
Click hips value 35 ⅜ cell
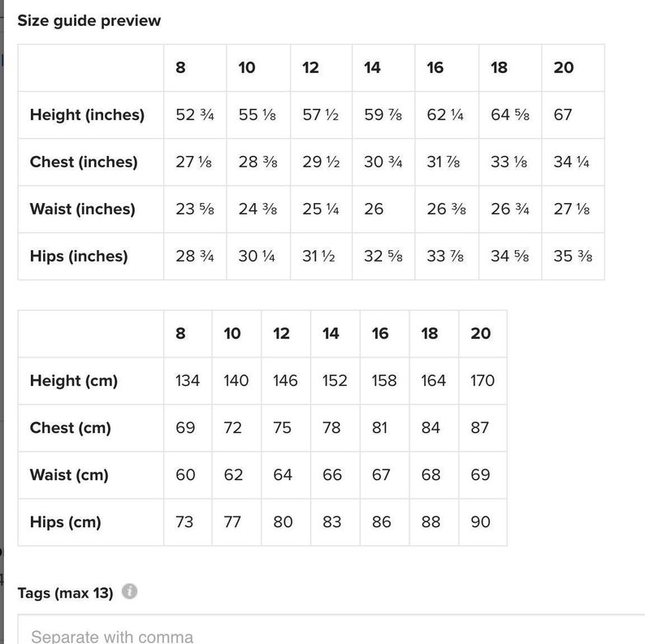pyautogui.click(x=573, y=256)
